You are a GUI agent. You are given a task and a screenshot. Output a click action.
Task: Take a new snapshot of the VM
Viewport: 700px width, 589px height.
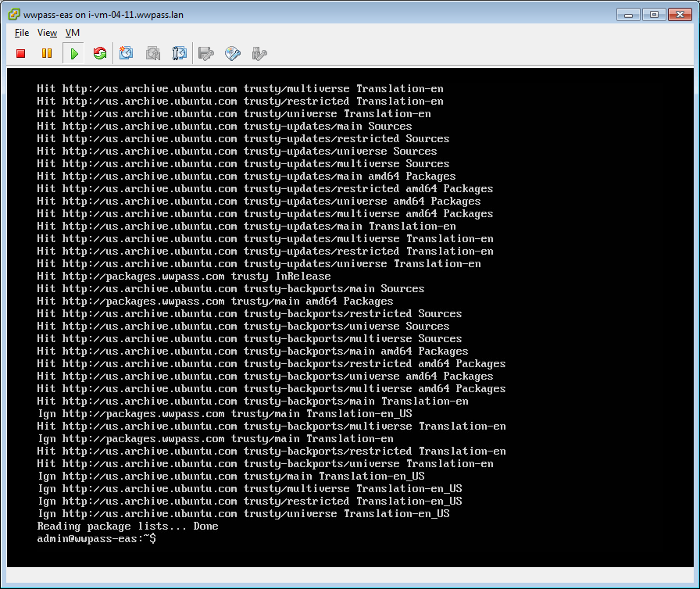pos(127,53)
